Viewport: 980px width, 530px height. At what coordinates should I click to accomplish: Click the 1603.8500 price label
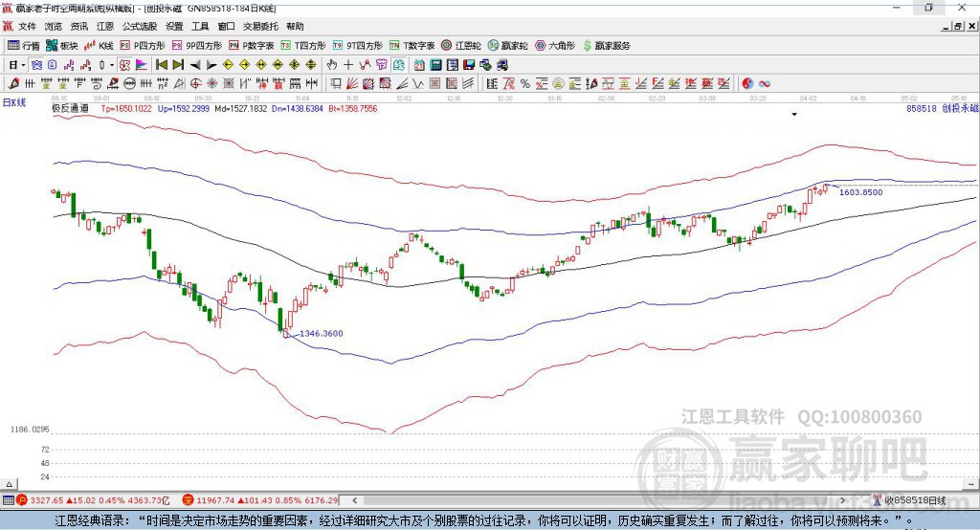pos(860,192)
